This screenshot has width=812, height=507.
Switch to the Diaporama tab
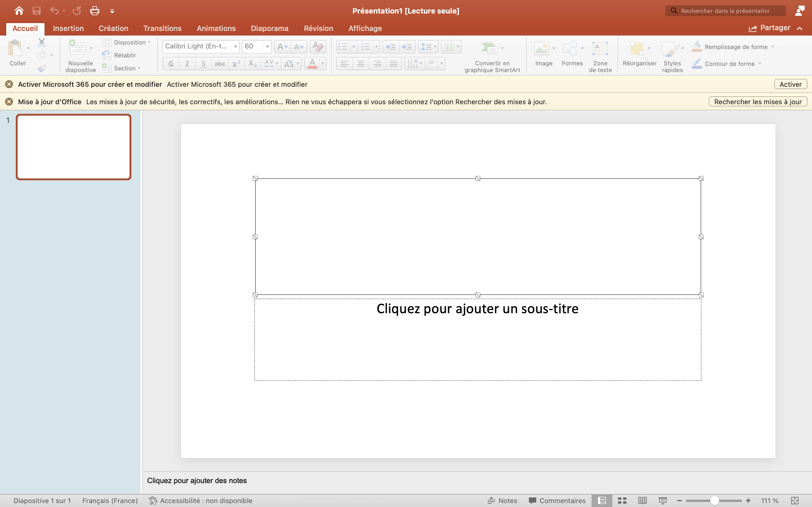(x=270, y=28)
